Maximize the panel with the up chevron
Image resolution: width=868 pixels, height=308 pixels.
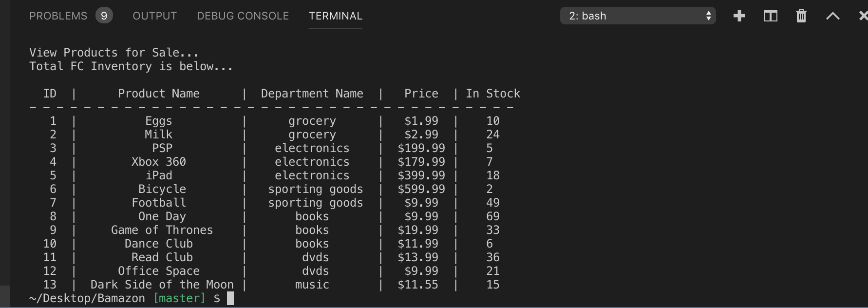[x=832, y=16]
